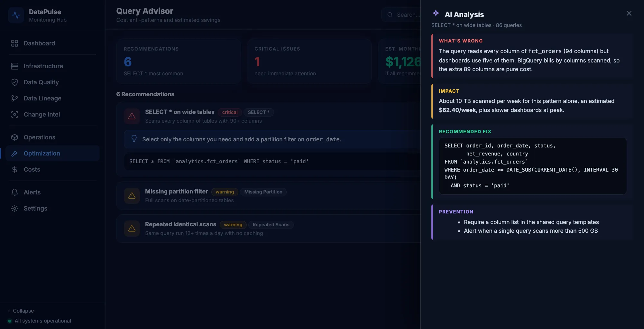Click the Optimization wrench icon
Screen dimensions: 644x329
pyautogui.click(x=14, y=153)
